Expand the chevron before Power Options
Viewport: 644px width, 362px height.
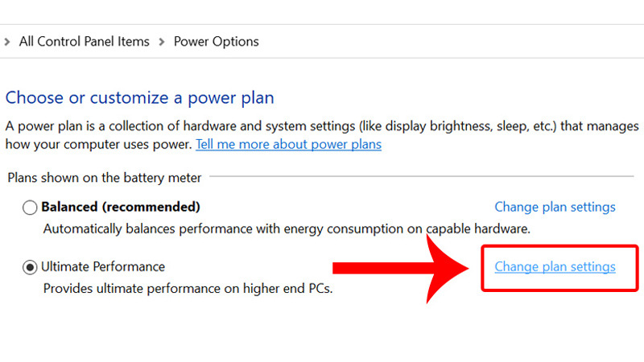click(x=162, y=41)
